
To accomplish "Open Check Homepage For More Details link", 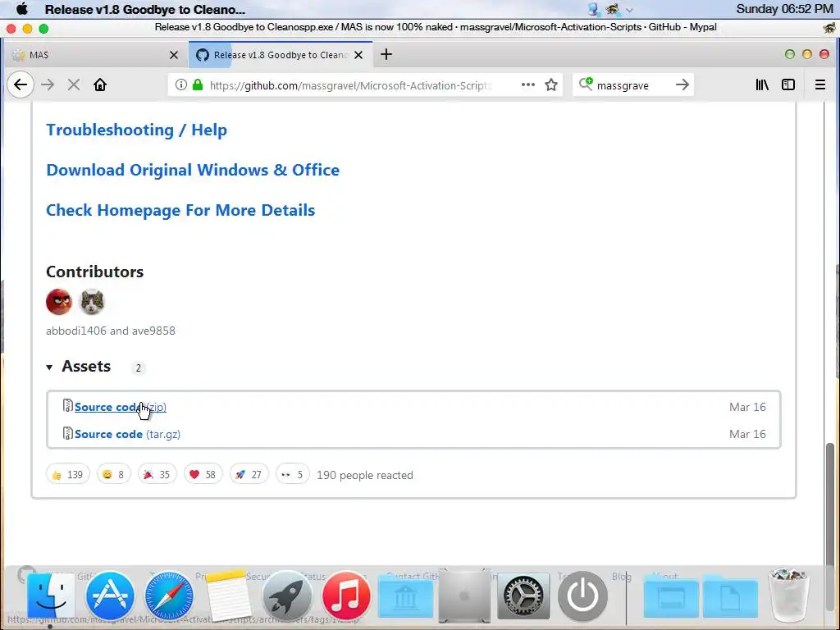I will [x=180, y=210].
